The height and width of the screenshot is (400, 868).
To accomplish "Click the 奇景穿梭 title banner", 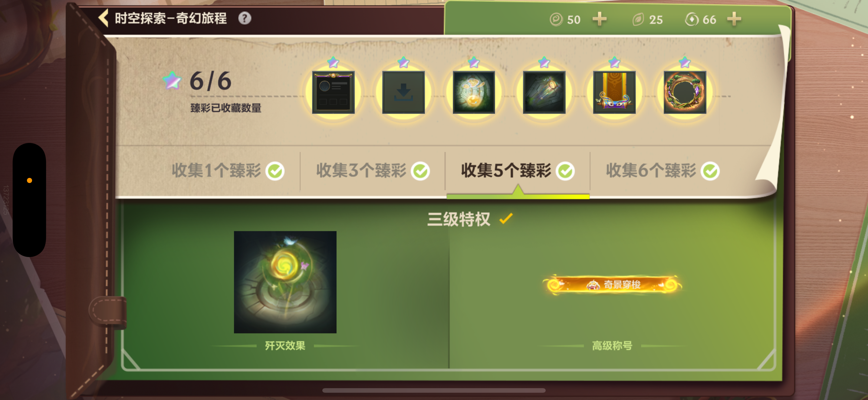I will tap(612, 285).
